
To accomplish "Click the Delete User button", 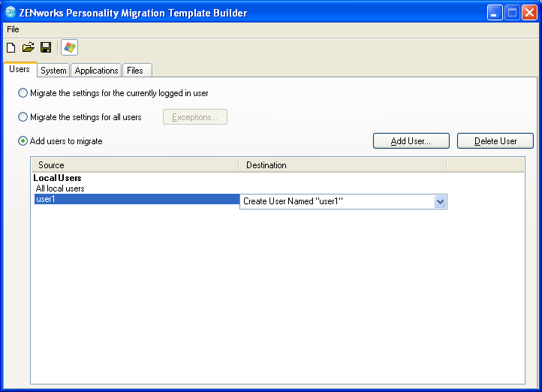I will (x=495, y=141).
